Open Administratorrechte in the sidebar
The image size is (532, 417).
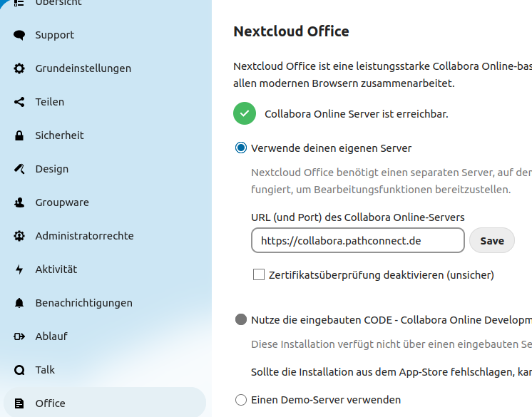105,236
